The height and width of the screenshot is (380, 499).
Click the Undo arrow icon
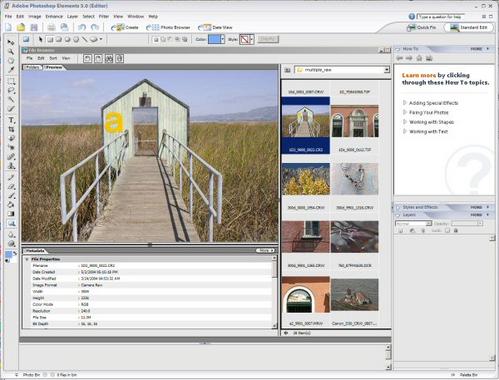tap(82, 27)
